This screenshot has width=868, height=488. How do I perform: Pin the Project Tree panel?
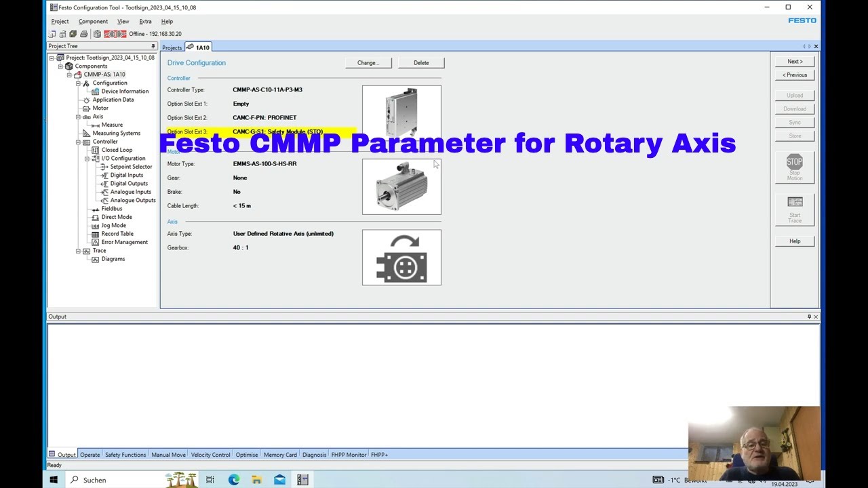(153, 46)
